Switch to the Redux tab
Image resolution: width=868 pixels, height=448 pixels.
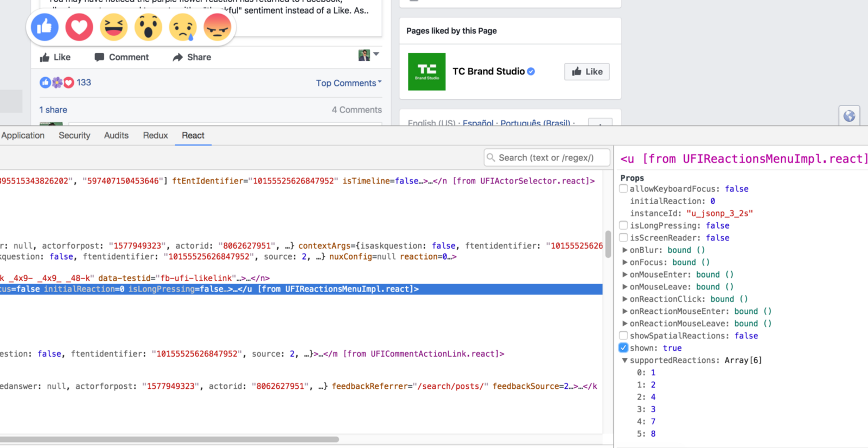[155, 136]
